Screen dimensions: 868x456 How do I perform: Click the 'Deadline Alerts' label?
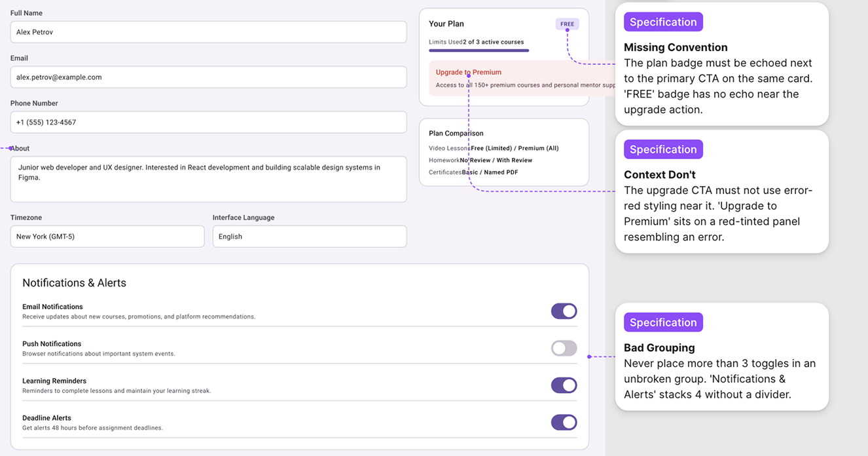47,418
